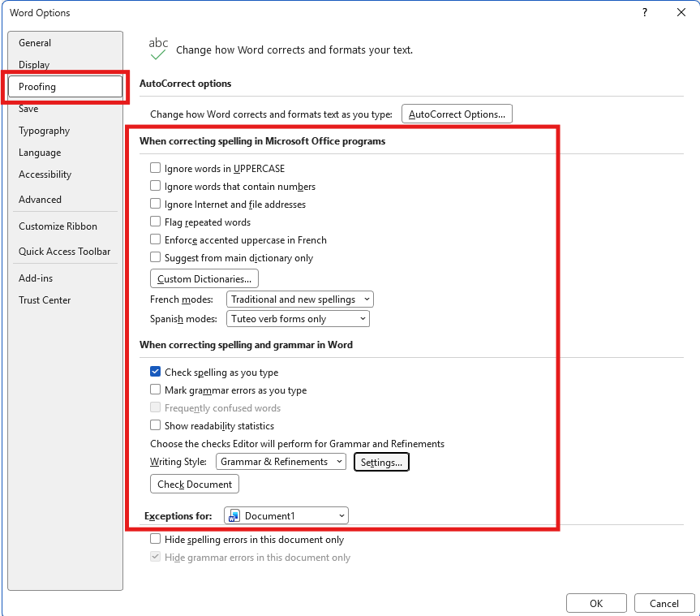Image resolution: width=700 pixels, height=616 pixels.
Task: Open the Advanced category
Action: tap(65, 199)
